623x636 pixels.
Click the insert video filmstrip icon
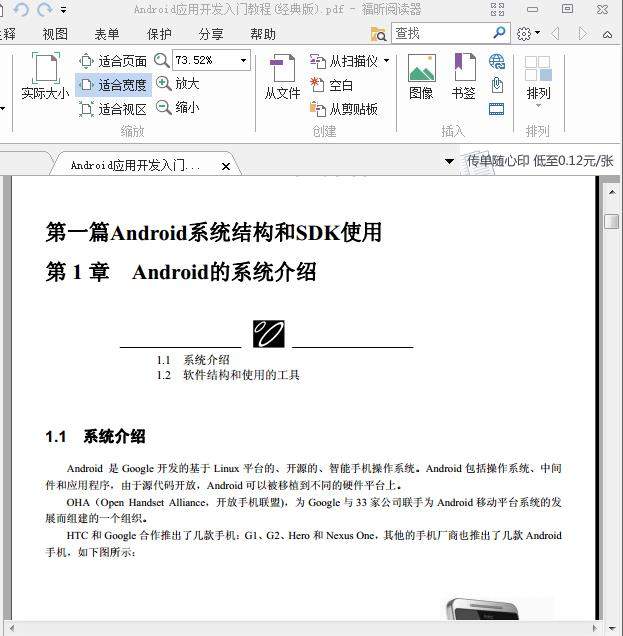[x=497, y=109]
